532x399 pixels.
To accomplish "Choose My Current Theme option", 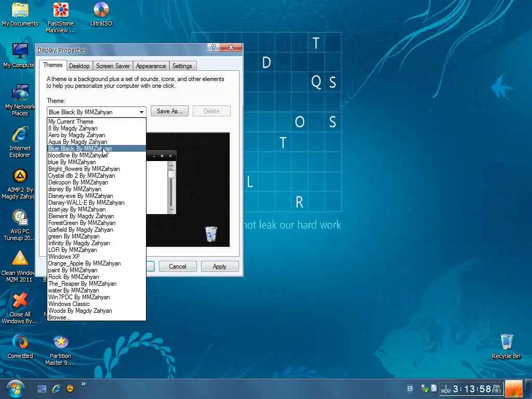I will [x=96, y=122].
